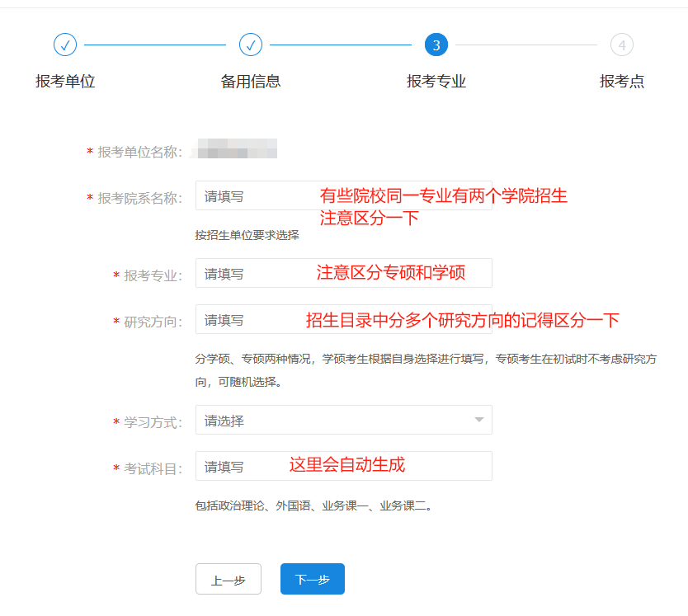Click the step 1 checkmark icon
The image size is (688, 616).
tap(65, 45)
